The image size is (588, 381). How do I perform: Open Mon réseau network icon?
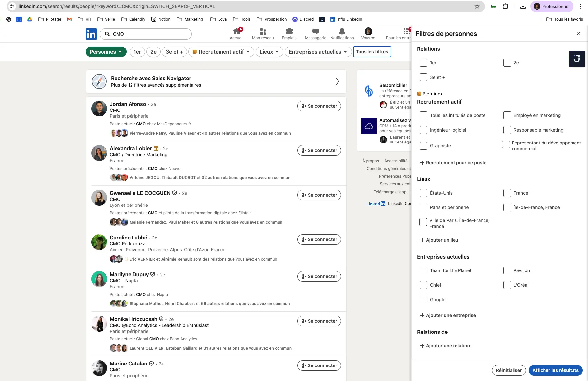coord(263,32)
